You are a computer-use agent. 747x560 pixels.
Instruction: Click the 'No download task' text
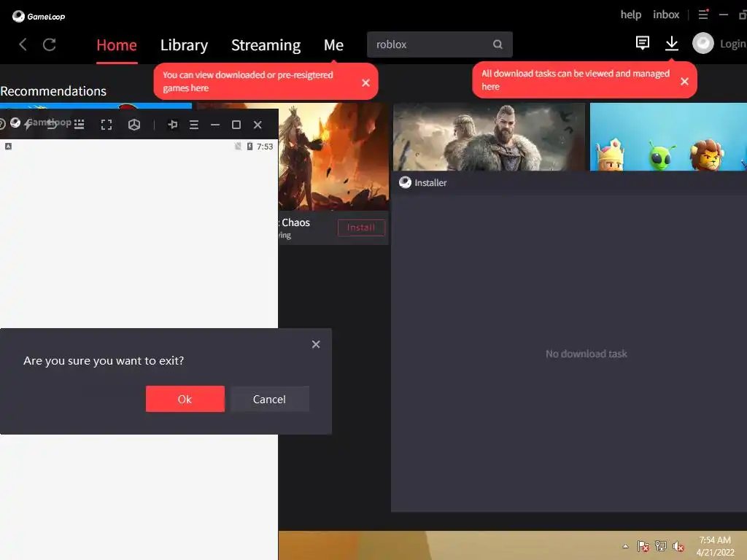(587, 354)
